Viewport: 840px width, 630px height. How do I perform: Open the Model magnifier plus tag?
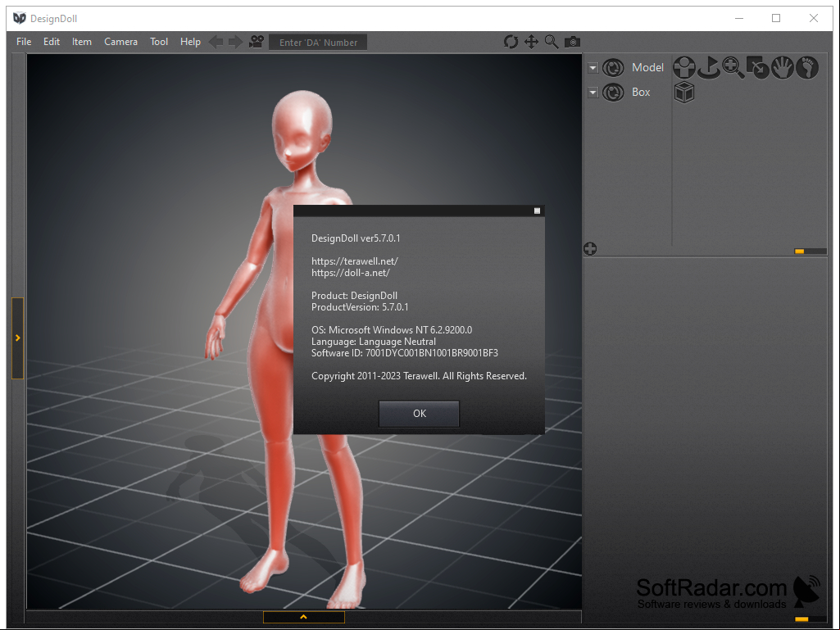click(733, 67)
